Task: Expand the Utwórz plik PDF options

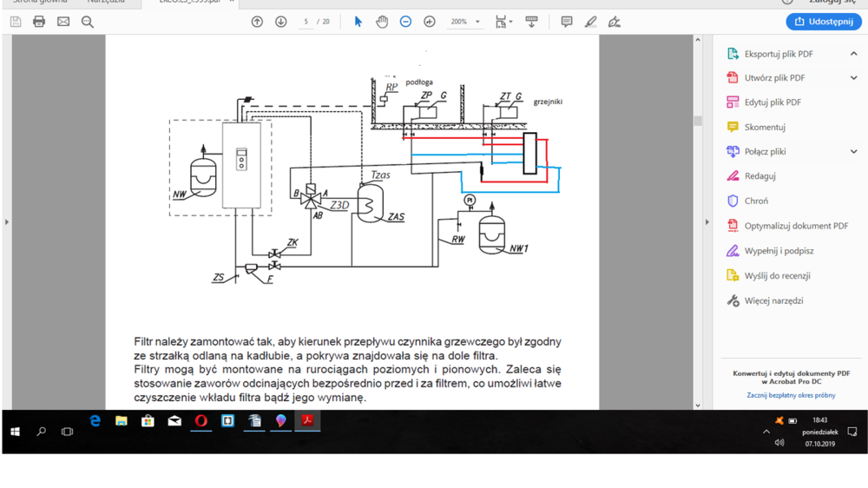Action: pyautogui.click(x=853, y=78)
